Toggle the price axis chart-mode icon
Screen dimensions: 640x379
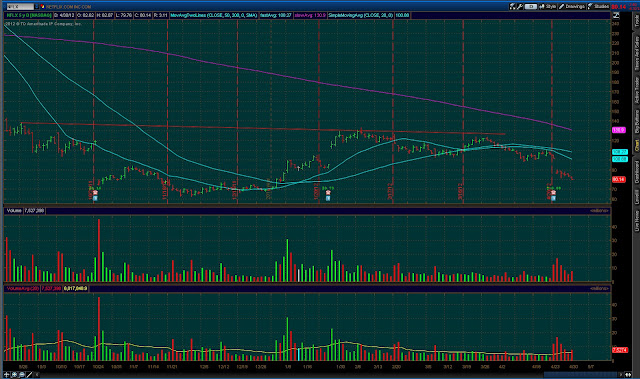[616, 15]
